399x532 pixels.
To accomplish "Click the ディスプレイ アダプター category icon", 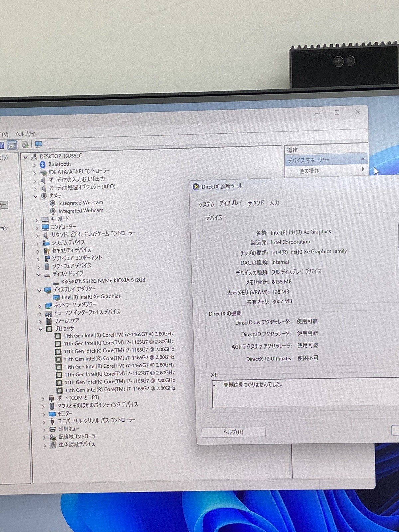I will coord(48,290).
